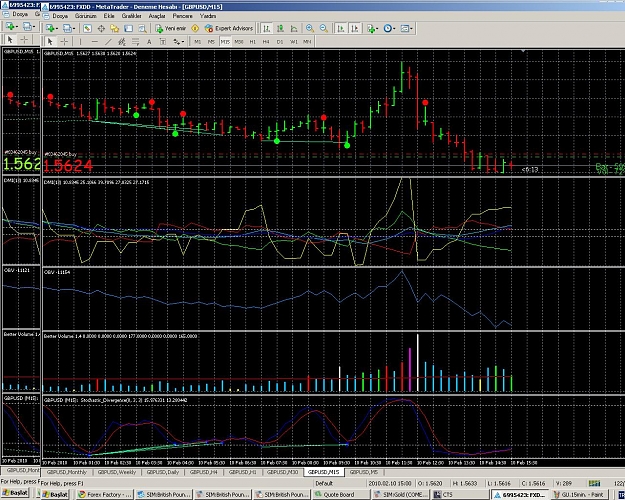Image resolution: width=625 pixels, height=500 pixels.
Task: Click the 'Default' profile status bar entry
Action: click(x=324, y=483)
